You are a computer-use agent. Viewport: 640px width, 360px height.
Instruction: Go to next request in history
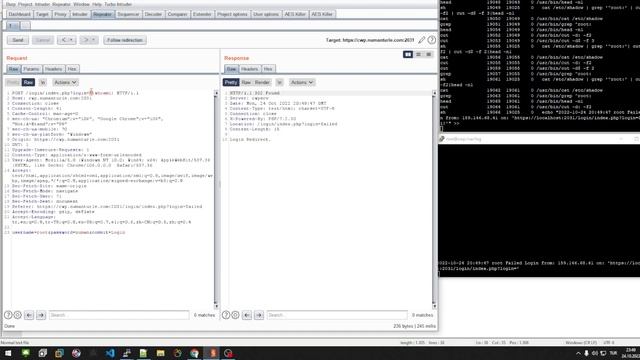pyautogui.click(x=85, y=40)
